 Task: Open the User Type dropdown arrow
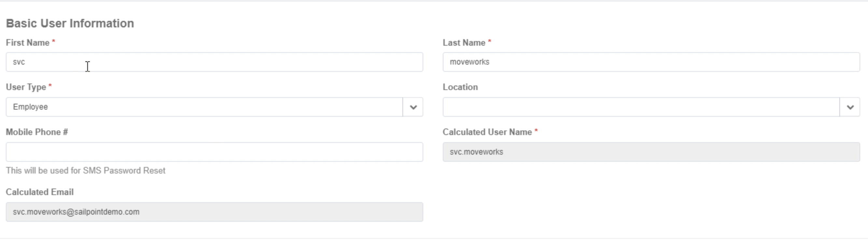coord(413,107)
